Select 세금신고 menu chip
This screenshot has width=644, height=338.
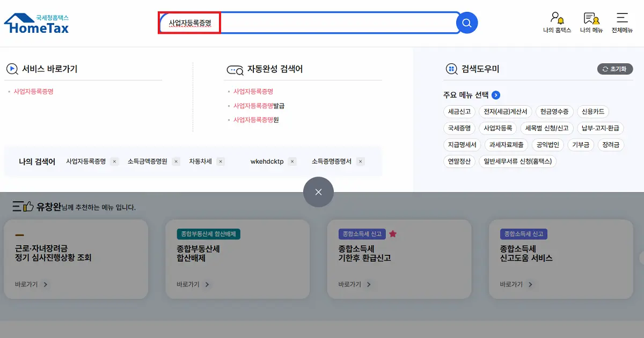pyautogui.click(x=459, y=112)
